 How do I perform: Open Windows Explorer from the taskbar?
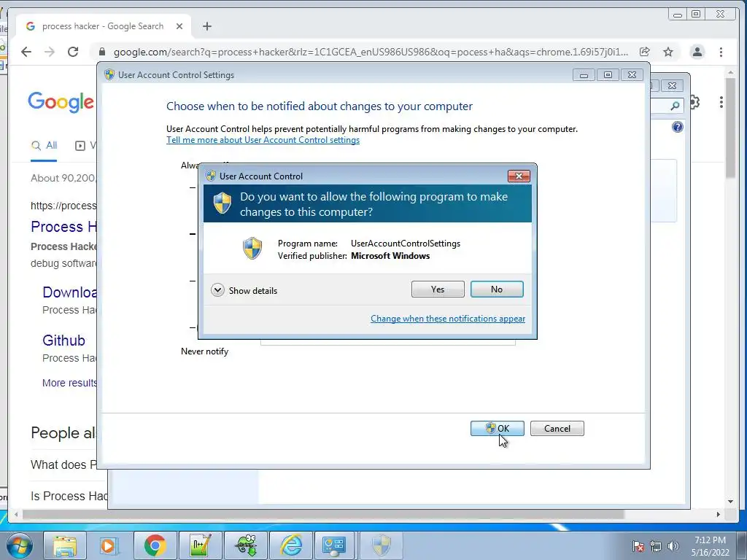(x=65, y=545)
